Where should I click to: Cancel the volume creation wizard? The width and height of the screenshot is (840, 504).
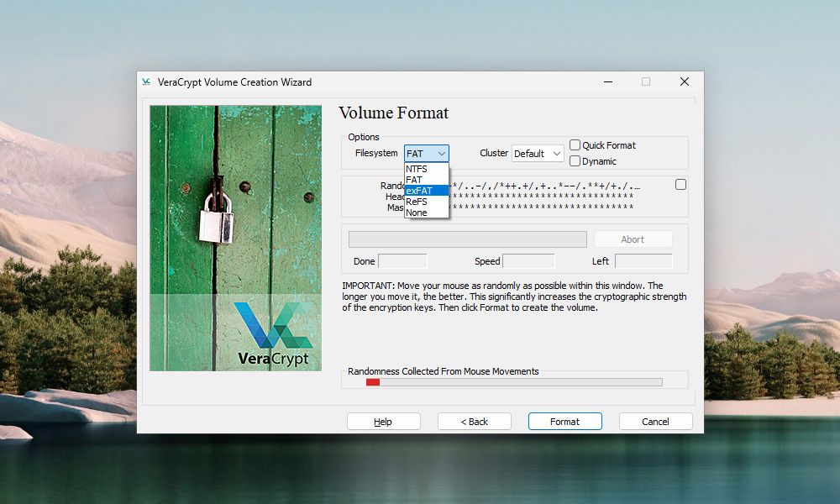coord(655,421)
